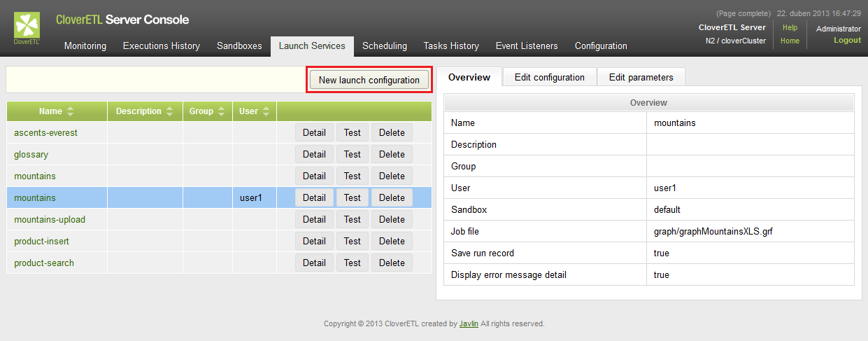Delete the glossary configuration
The height and width of the screenshot is (341, 868).
(392, 154)
